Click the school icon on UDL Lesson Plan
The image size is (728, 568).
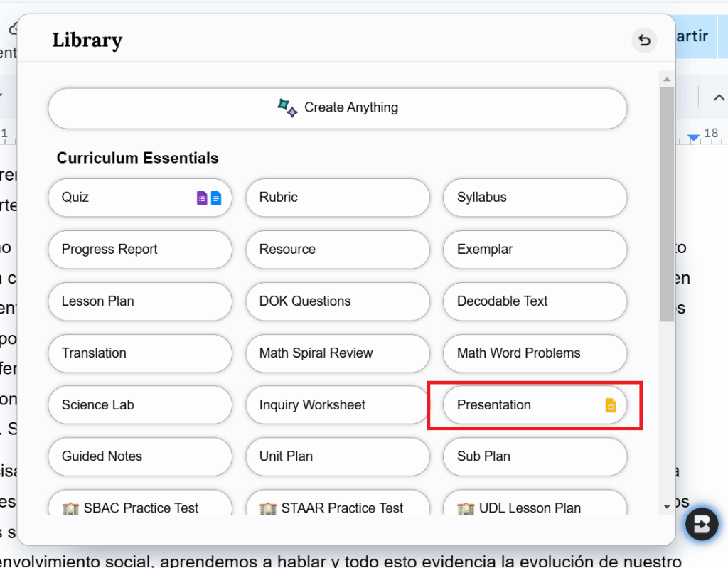466,508
